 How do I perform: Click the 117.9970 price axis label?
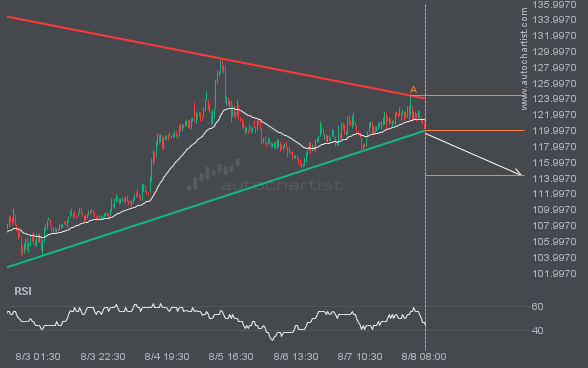point(554,147)
